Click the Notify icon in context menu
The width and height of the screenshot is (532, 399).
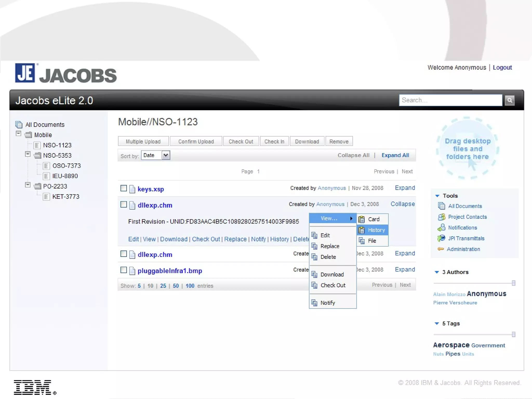pyautogui.click(x=314, y=303)
